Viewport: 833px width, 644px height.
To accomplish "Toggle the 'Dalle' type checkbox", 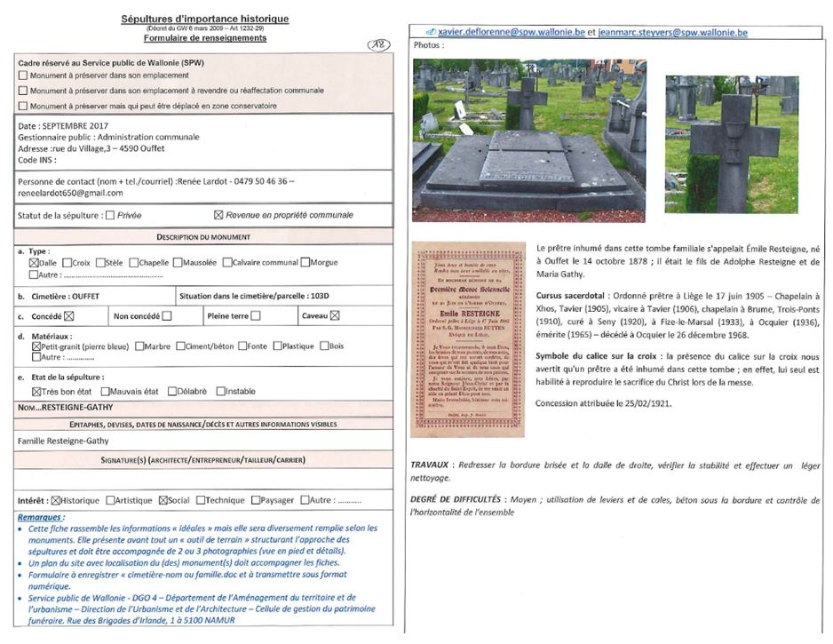I will click(x=34, y=263).
